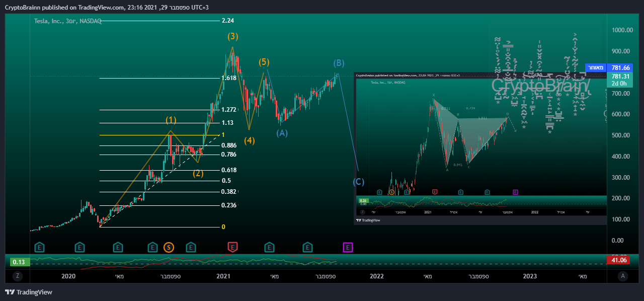Screen dimensions: 644x301
Task: Click the 300.00 price scale label
Action: click(x=622, y=178)
